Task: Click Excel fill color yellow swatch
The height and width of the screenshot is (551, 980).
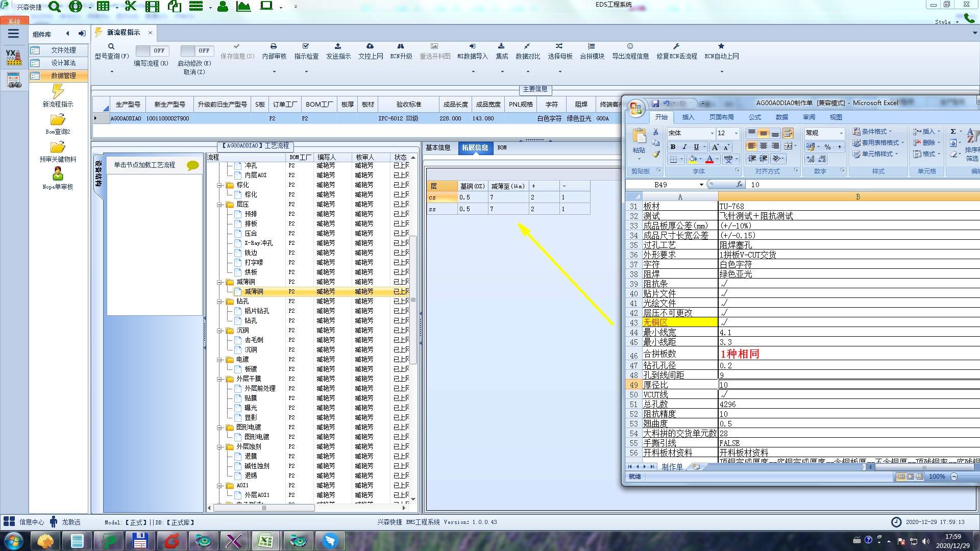Action: [x=693, y=160]
